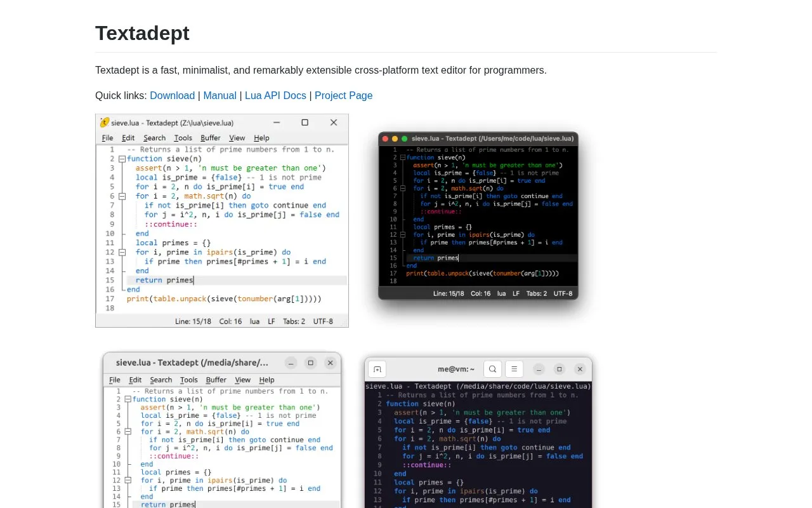This screenshot has width=812, height=508.
Task: Open Help menu in Linux light Textadept window
Action: [267, 380]
